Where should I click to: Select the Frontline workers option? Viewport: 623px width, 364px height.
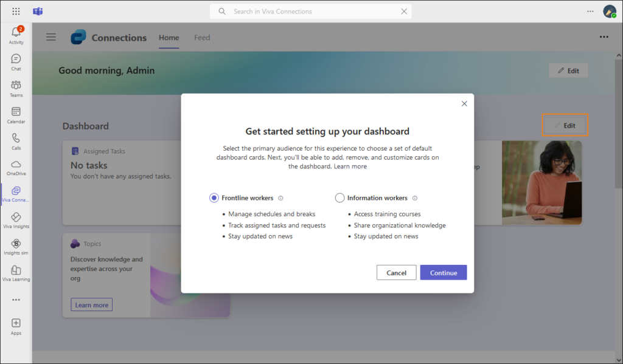214,197
